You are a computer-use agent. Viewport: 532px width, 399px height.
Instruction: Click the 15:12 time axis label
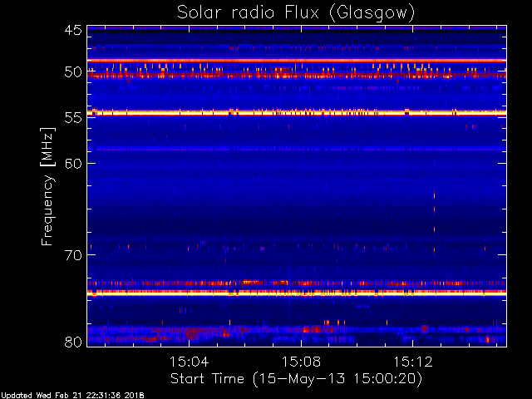tap(413, 362)
